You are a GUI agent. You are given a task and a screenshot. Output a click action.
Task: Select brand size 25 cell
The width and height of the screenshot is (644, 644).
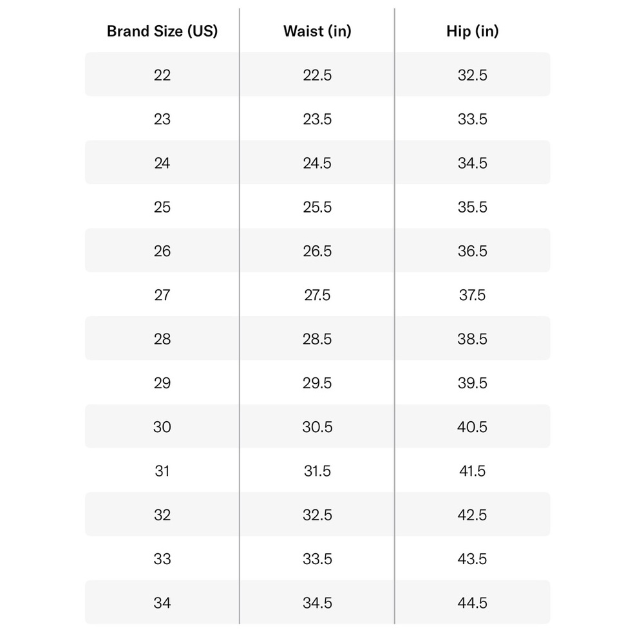pyautogui.click(x=162, y=207)
